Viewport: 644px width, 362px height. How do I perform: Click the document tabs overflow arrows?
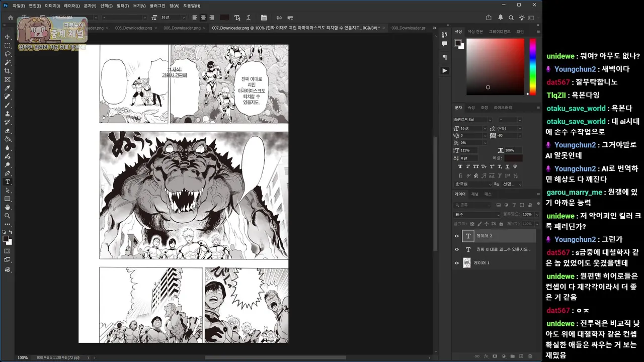[434, 28]
